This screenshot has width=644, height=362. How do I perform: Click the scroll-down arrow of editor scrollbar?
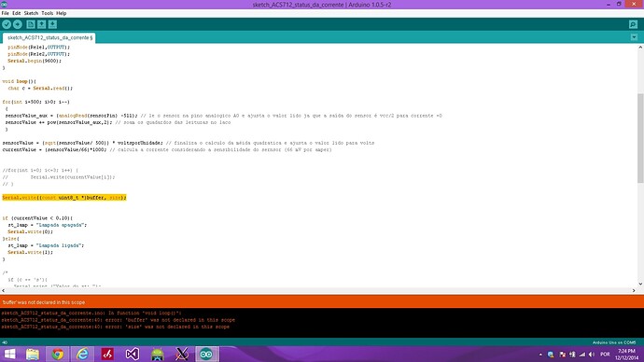[x=640, y=284]
